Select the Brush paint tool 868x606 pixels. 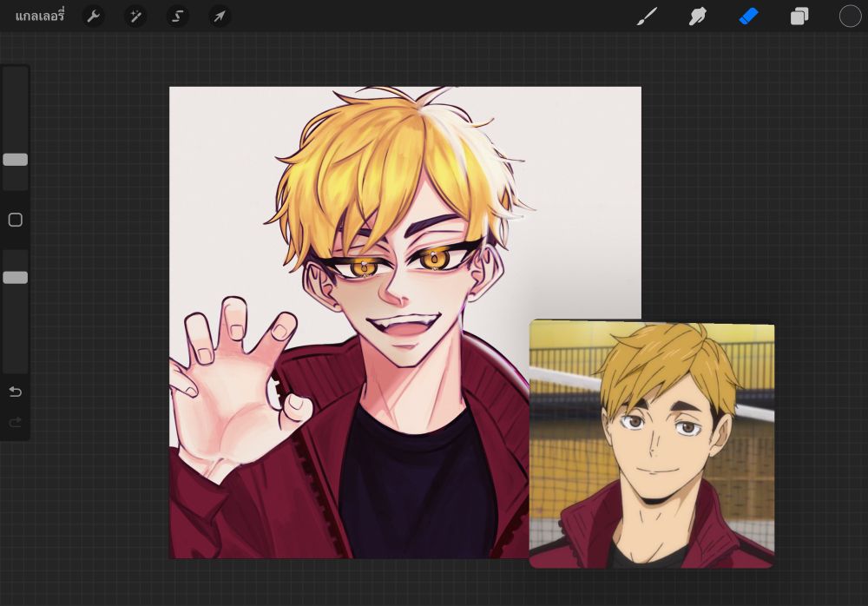(x=647, y=16)
